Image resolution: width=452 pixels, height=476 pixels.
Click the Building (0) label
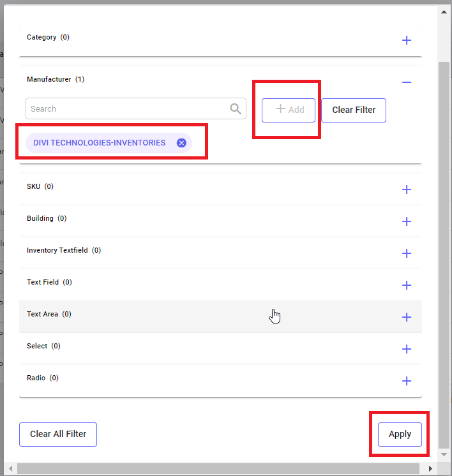pos(47,218)
